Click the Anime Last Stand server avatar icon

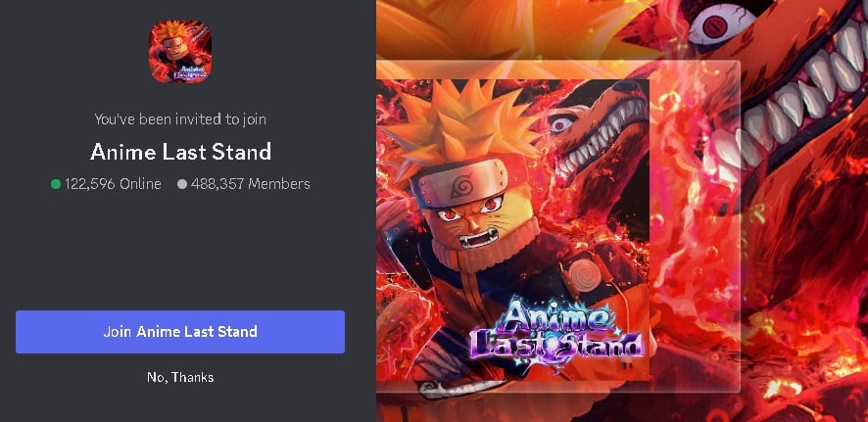click(180, 52)
